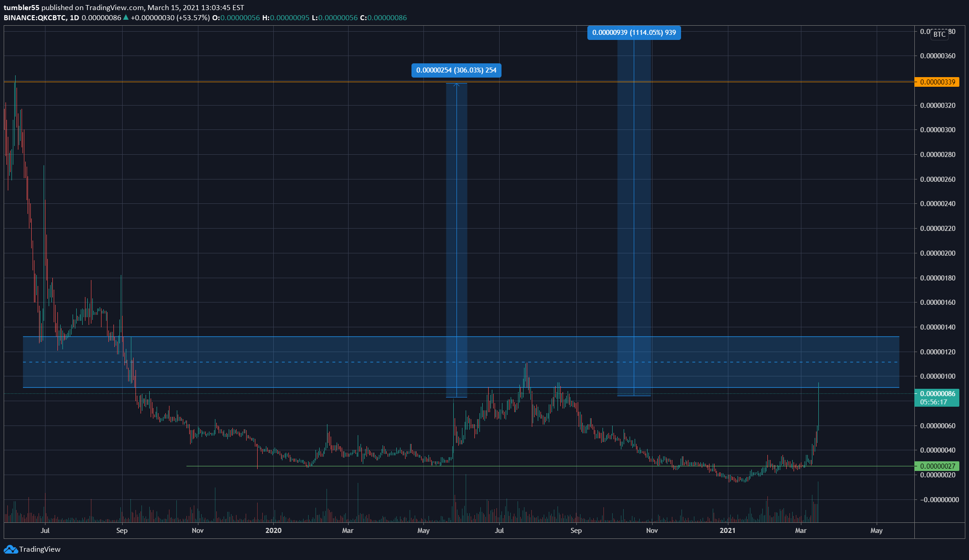Select the BTC currency label on price axis
The height and width of the screenshot is (560, 969).
[x=939, y=34]
